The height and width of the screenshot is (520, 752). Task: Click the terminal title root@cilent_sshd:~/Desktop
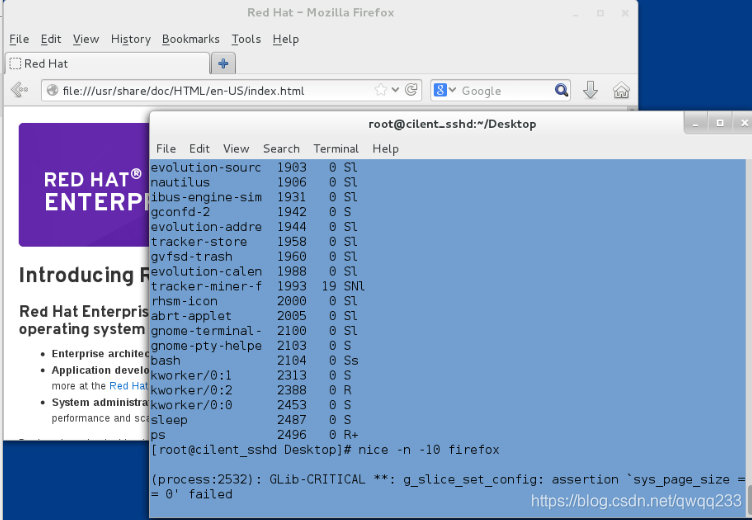click(x=452, y=124)
